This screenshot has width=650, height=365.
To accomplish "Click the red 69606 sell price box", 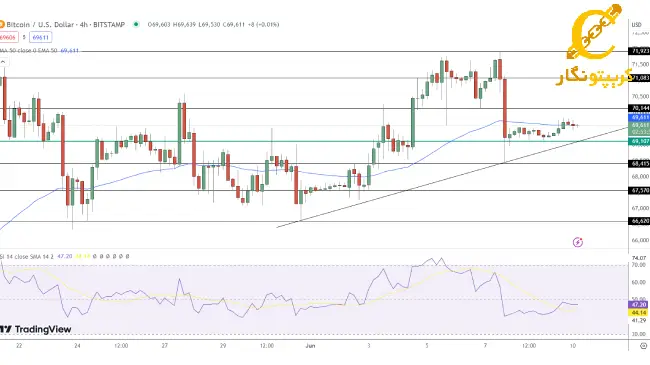I will coord(8,37).
